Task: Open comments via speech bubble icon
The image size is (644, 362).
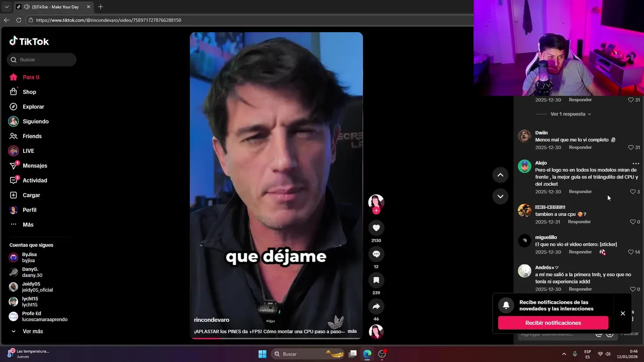Action: (376, 254)
